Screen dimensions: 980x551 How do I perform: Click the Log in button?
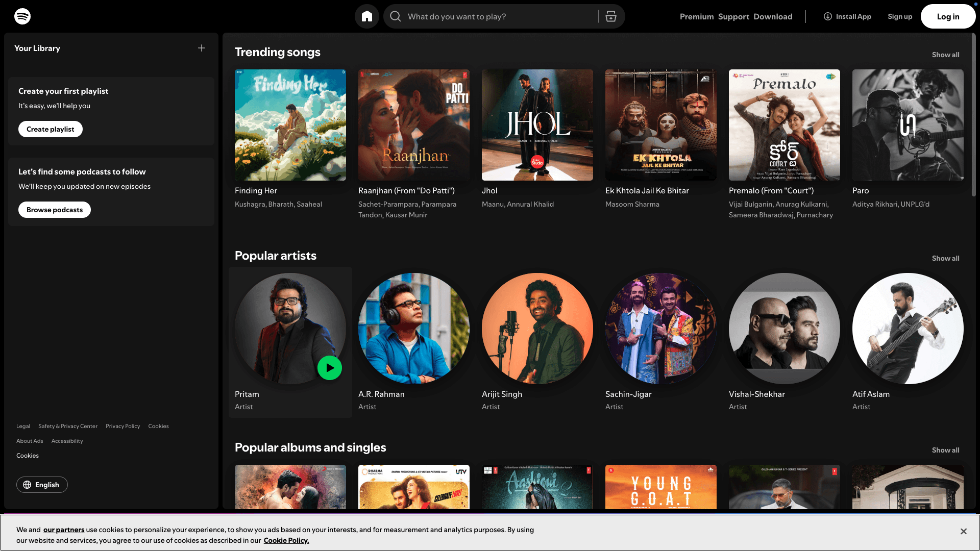(x=948, y=16)
